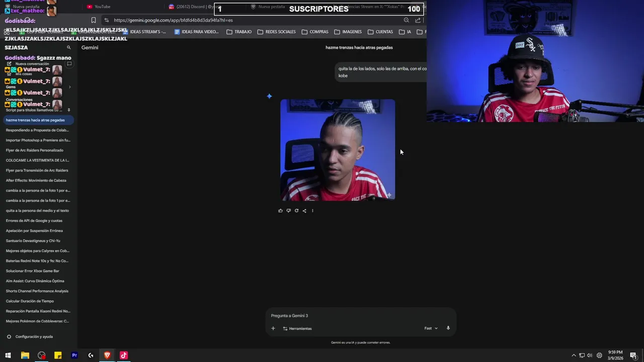
Task: Open TikTok app from the taskbar
Action: point(124,355)
